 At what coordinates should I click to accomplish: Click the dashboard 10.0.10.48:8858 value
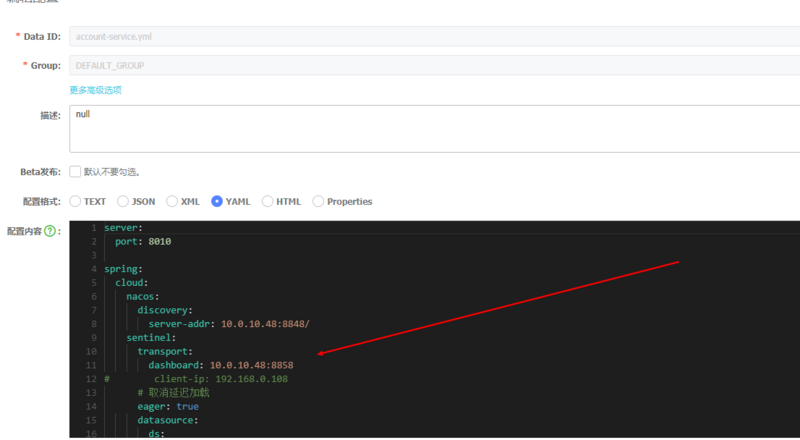252,365
